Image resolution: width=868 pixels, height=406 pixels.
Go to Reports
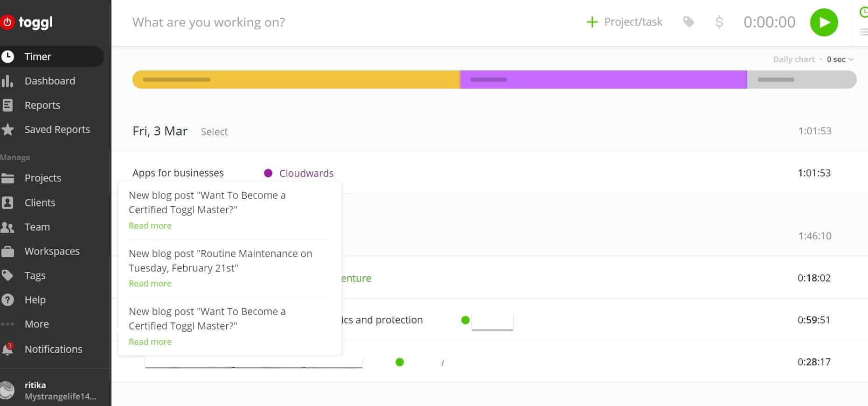click(x=42, y=105)
